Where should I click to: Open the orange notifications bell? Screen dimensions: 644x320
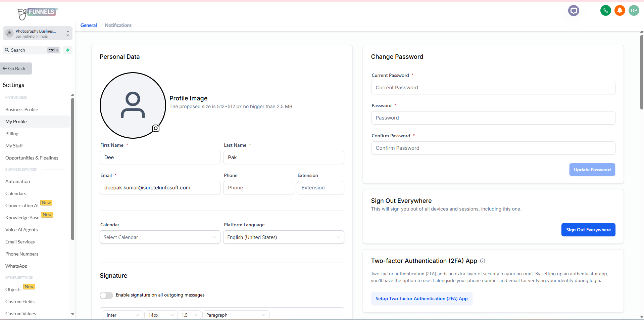pos(620,10)
